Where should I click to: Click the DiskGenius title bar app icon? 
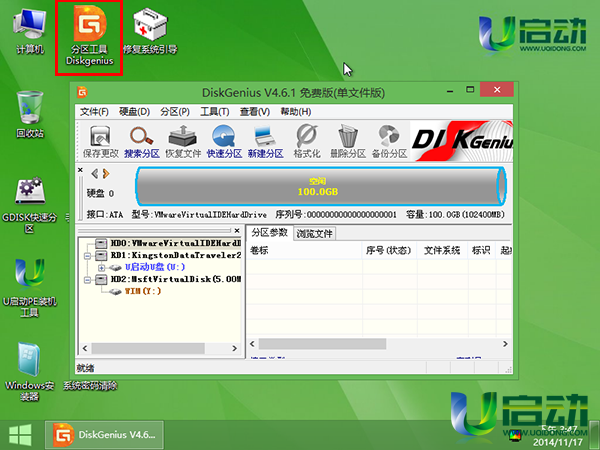[82, 92]
